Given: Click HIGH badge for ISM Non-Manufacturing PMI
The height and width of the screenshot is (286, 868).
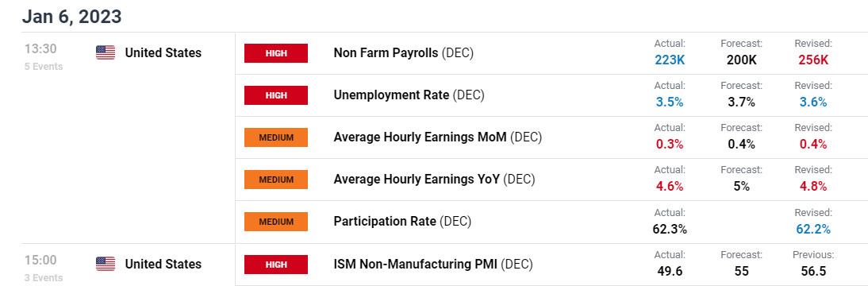Looking at the screenshot, I should 275,265.
